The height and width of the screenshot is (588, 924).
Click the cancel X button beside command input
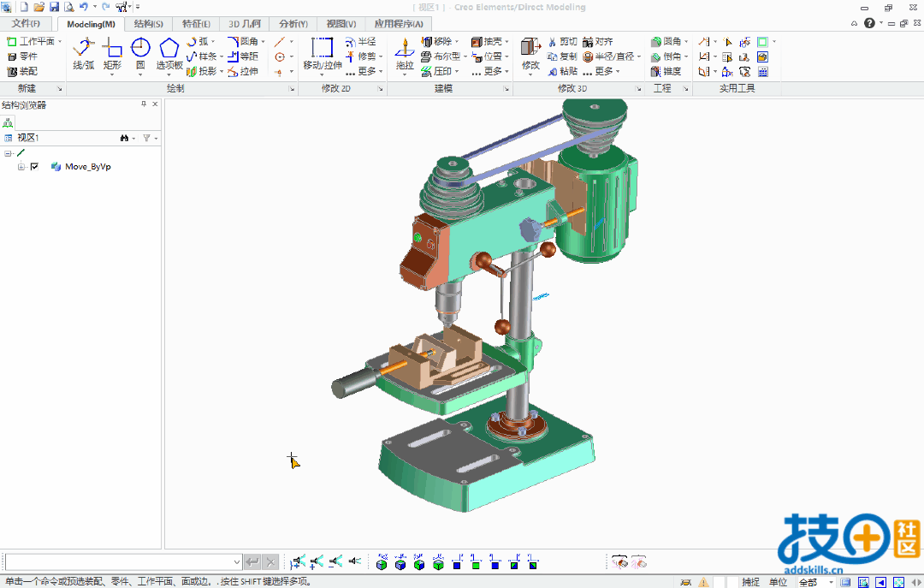click(x=269, y=562)
